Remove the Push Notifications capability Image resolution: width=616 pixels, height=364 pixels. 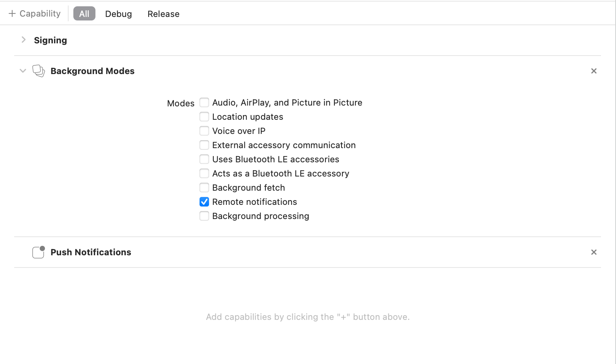594,252
